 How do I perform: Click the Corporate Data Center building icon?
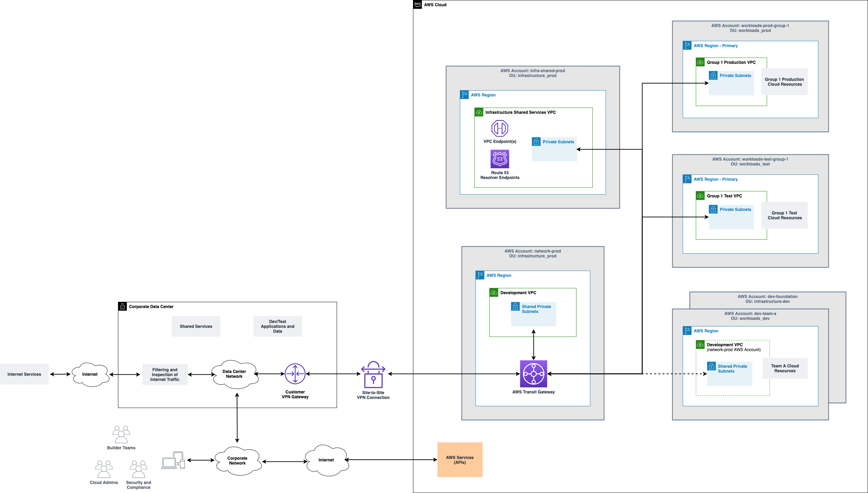pos(123,306)
